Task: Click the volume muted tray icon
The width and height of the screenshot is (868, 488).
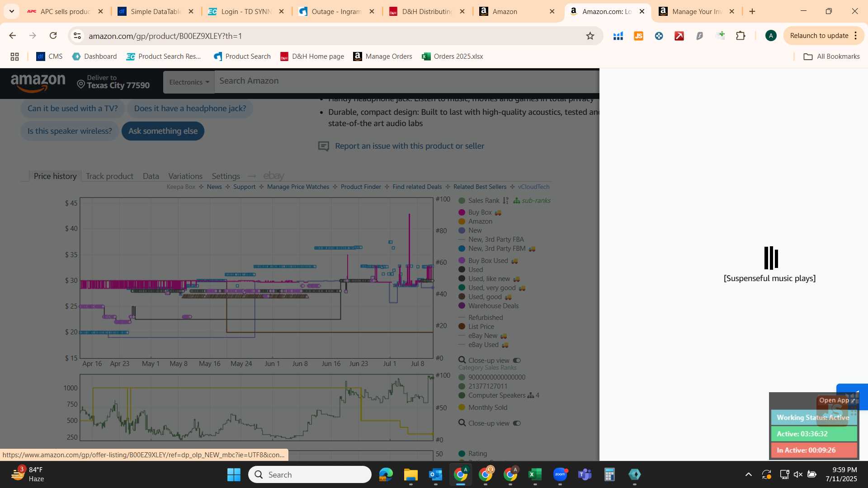Action: click(x=798, y=474)
